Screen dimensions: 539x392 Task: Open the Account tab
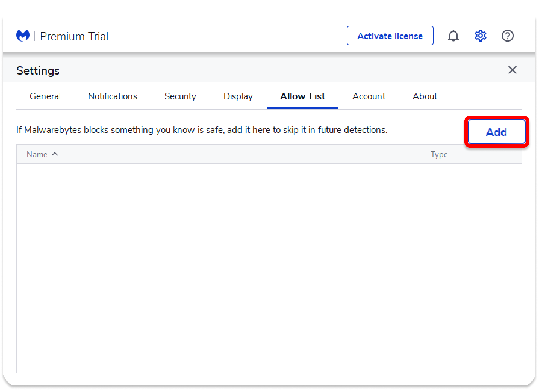point(369,96)
